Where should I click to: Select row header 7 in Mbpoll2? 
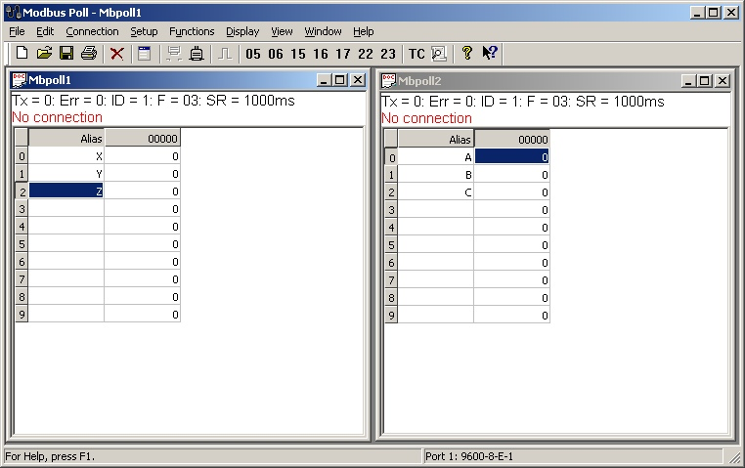click(x=391, y=280)
